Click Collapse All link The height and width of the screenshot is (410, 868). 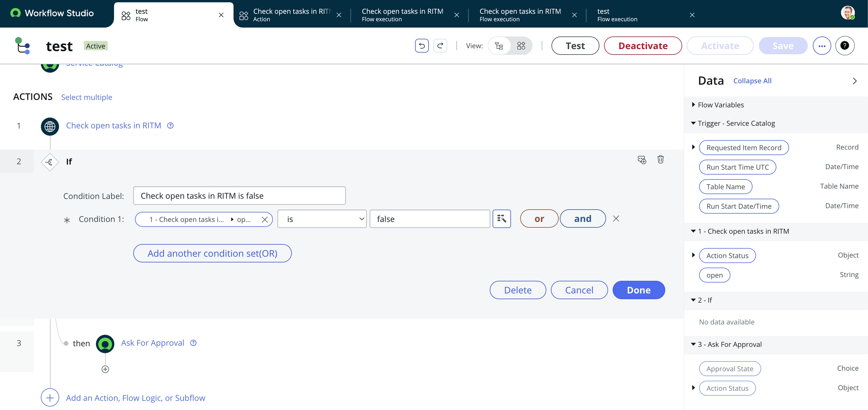click(752, 81)
